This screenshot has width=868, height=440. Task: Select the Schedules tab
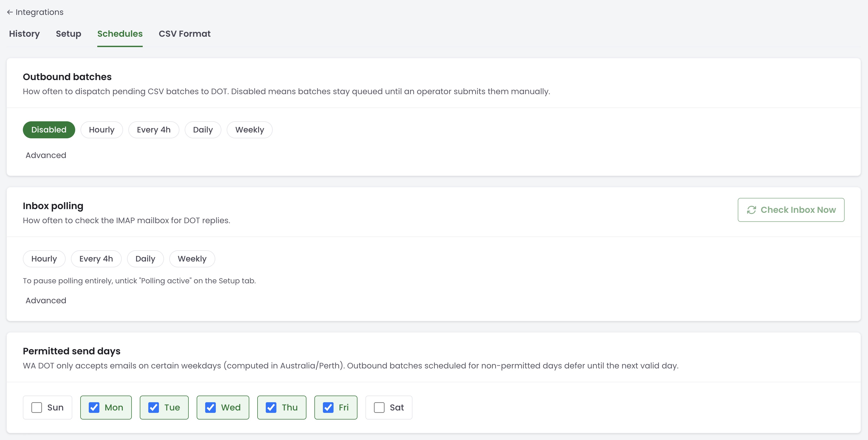120,34
